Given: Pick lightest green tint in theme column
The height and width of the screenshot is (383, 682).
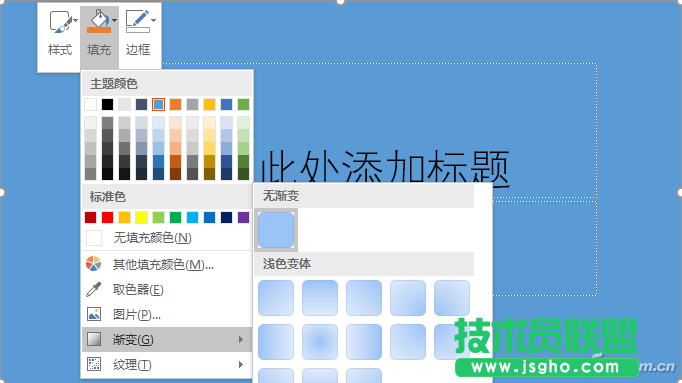Looking at the screenshot, I should 244,123.
